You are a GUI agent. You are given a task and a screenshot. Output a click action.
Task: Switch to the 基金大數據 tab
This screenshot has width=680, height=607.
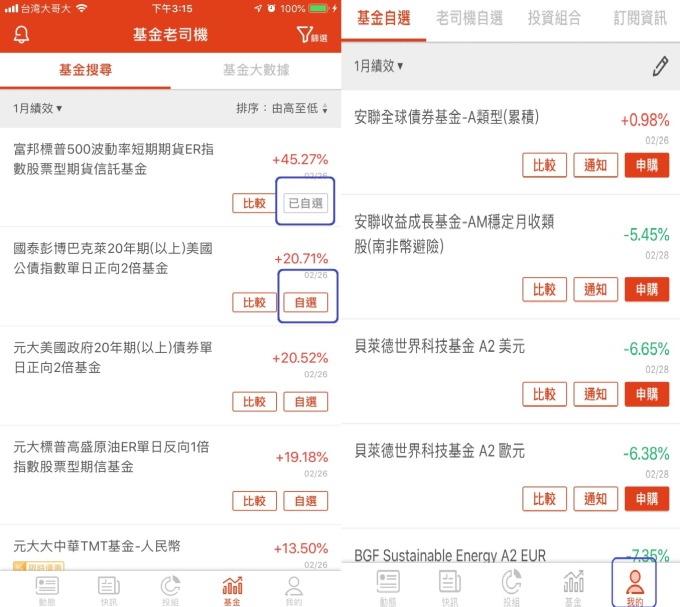(x=256, y=70)
